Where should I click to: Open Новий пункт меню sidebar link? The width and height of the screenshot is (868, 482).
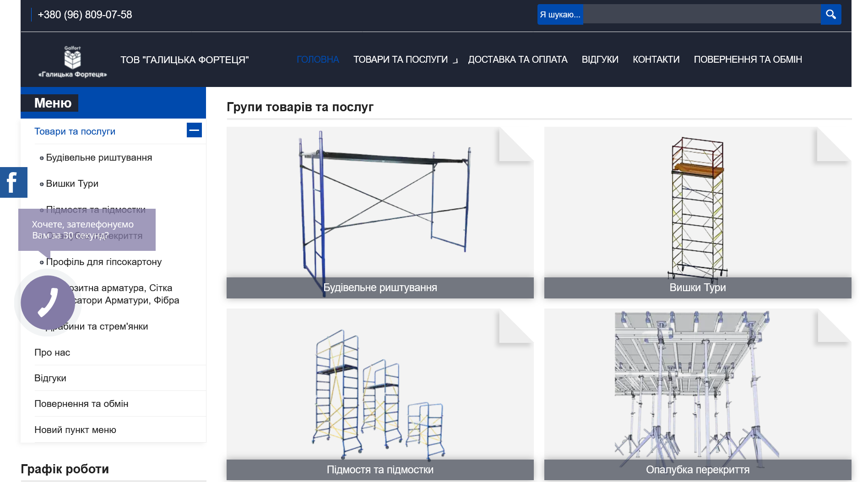tap(75, 430)
